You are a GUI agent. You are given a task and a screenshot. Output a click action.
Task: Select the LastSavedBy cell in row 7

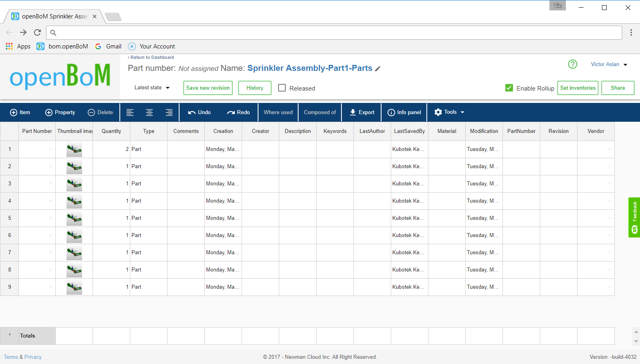tap(410, 253)
